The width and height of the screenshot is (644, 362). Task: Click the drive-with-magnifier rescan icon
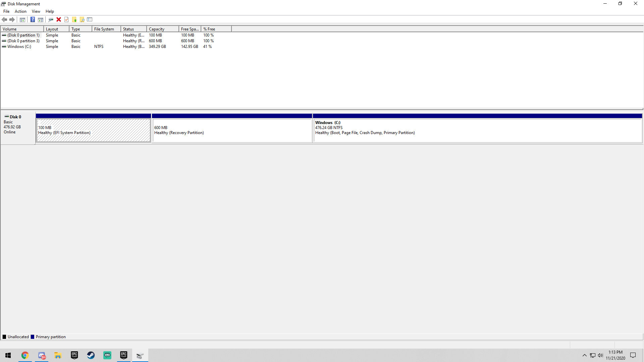(51, 19)
